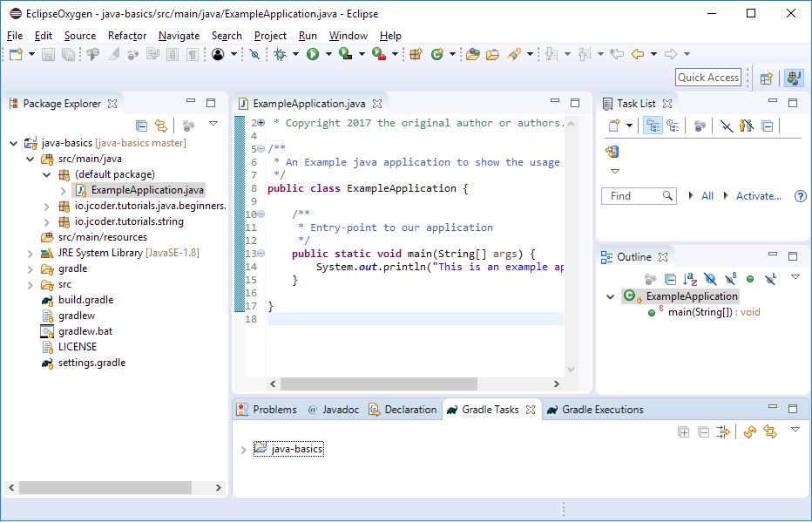Click Synchronize Changed icon in Task List
The height and width of the screenshot is (523, 812).
(x=612, y=152)
